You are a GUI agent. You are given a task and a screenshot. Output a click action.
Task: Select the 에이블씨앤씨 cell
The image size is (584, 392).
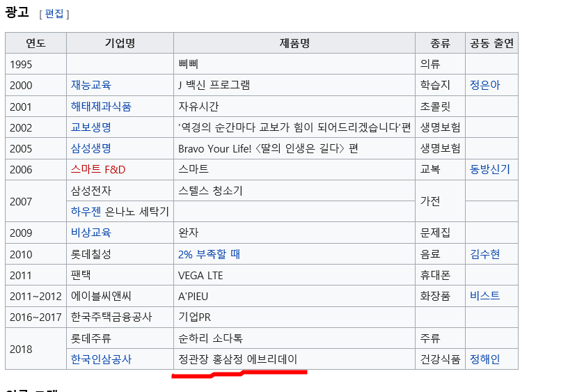[x=120, y=296]
